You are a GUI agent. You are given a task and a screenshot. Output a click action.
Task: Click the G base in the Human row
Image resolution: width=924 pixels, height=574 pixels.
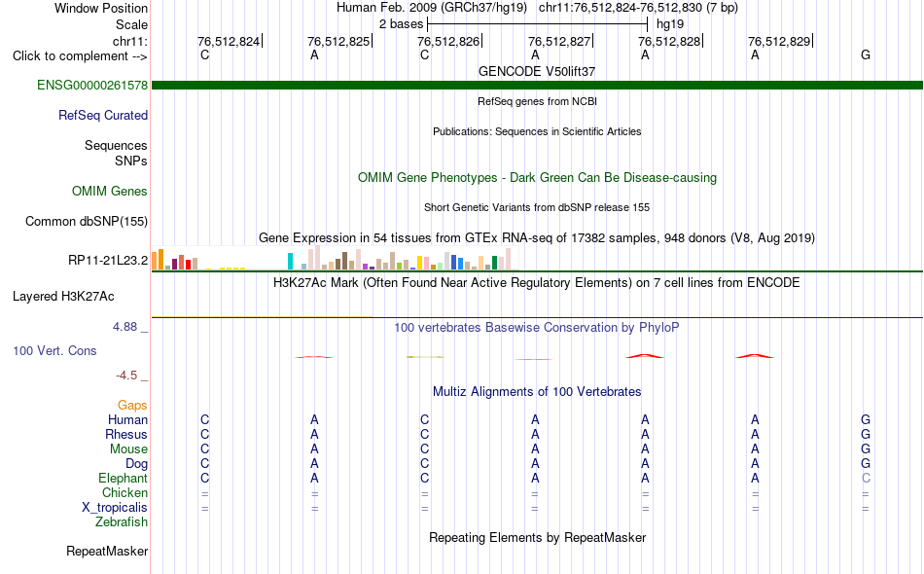[865, 419]
